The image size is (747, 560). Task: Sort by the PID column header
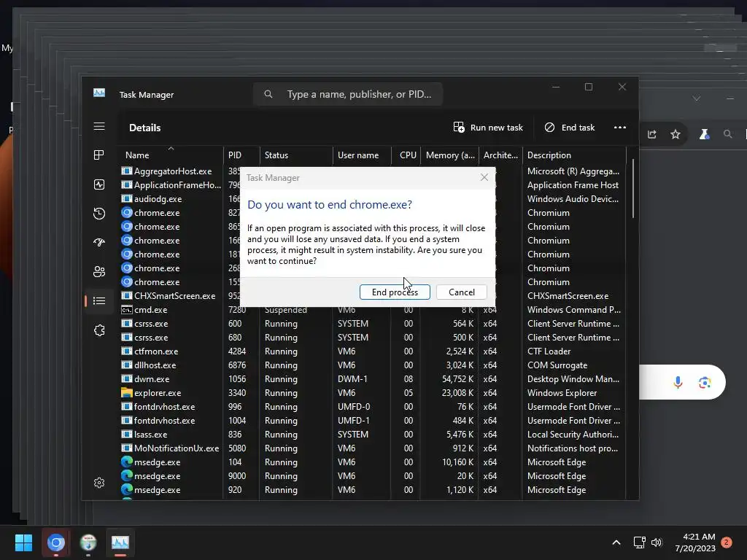coord(241,155)
